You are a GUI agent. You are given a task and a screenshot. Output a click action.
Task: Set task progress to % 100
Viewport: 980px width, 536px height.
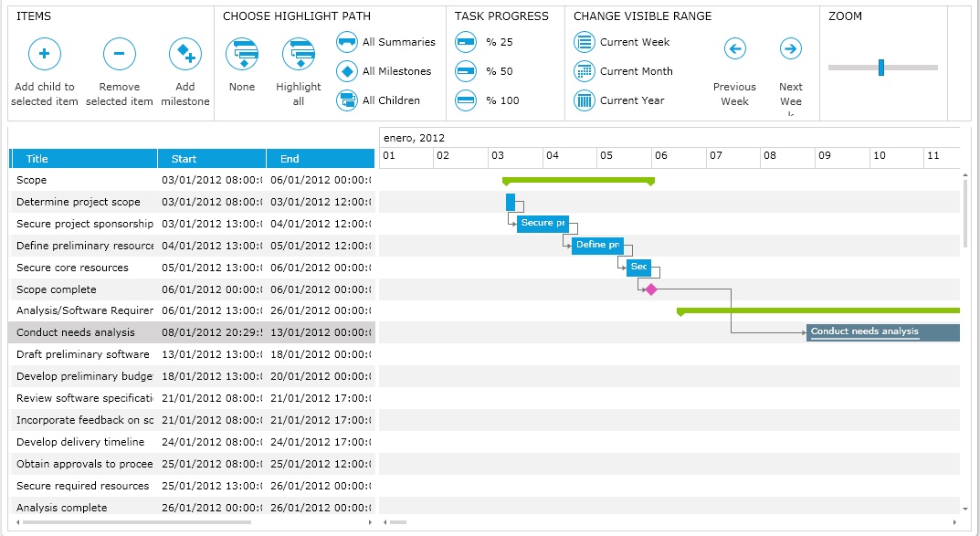[466, 100]
